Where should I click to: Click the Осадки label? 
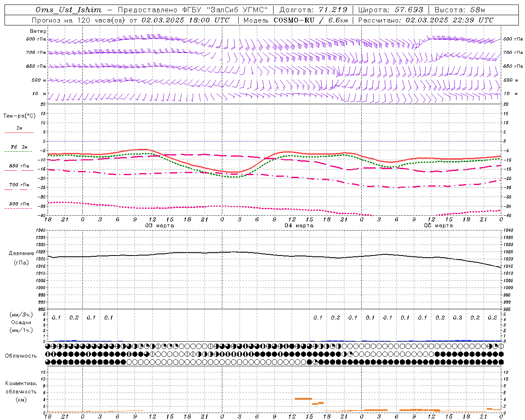pos(21,322)
